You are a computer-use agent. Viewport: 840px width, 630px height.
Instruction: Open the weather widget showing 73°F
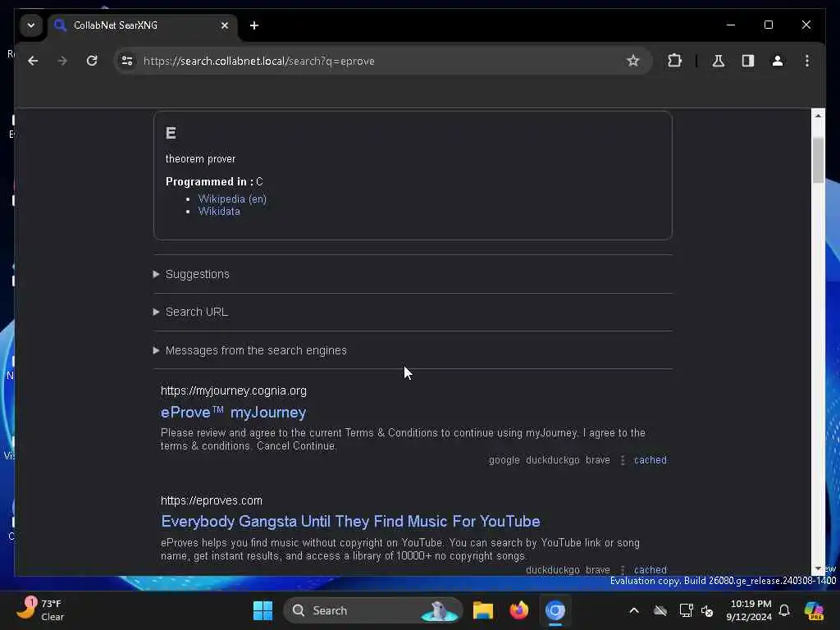(x=40, y=610)
